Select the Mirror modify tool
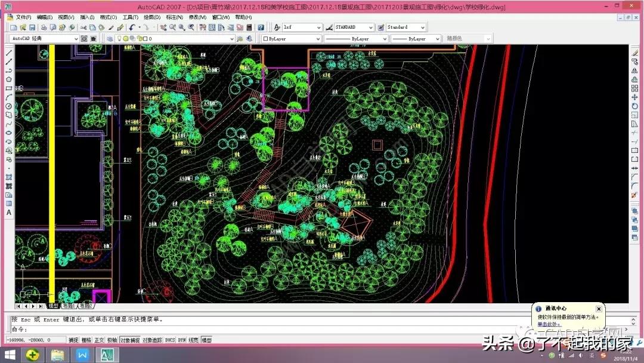The width and height of the screenshot is (644, 363). (x=634, y=70)
